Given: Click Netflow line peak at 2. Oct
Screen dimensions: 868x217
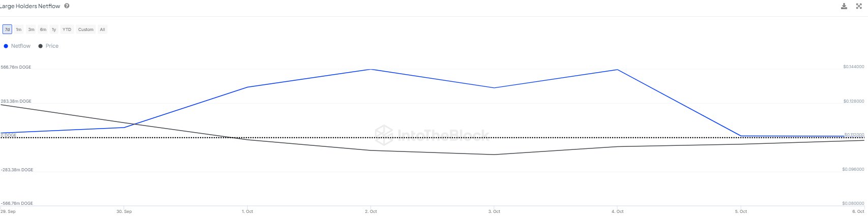Looking at the screenshot, I should (371, 69).
